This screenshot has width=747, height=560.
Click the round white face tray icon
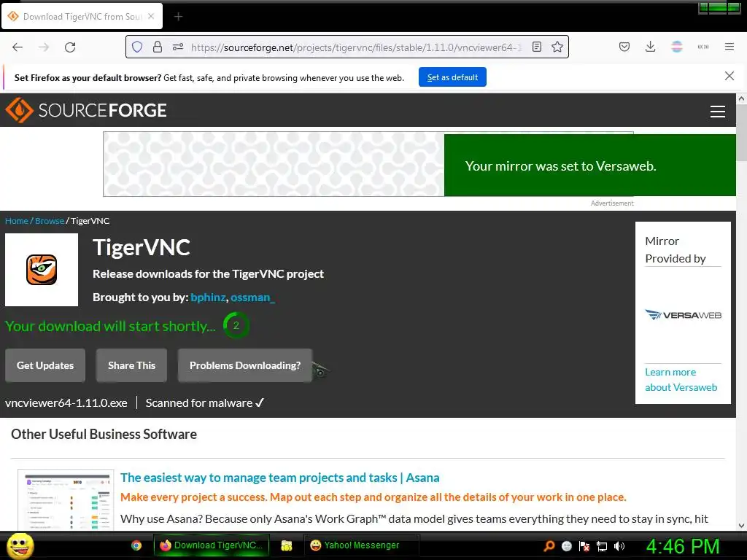point(566,546)
